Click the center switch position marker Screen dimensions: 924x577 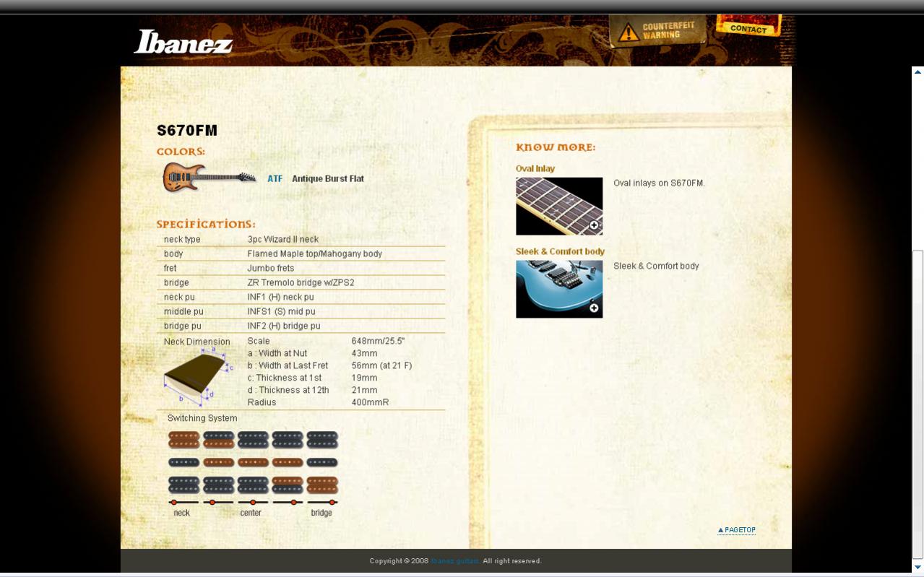tap(252, 503)
